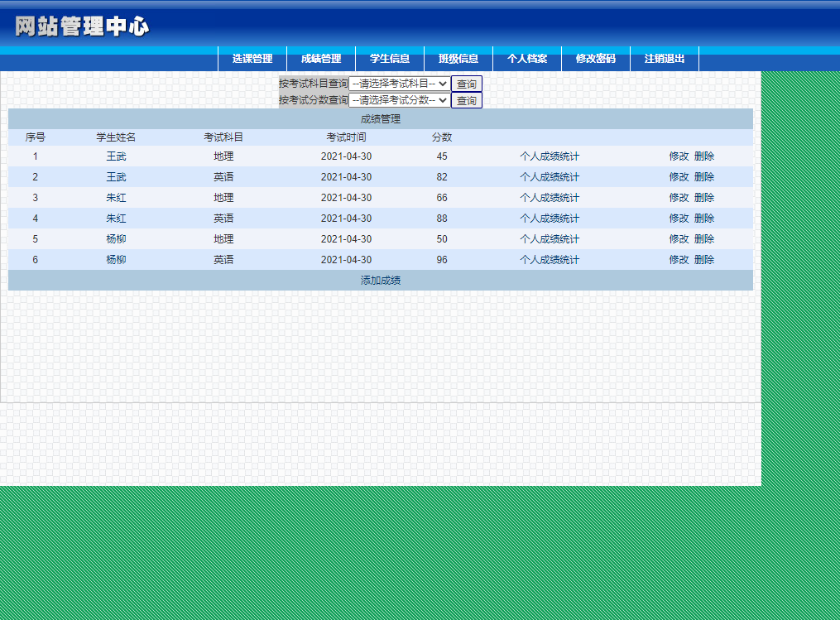The image size is (840, 620).
Task: Click date 2021-04-30 in row 4
Action: [346, 218]
